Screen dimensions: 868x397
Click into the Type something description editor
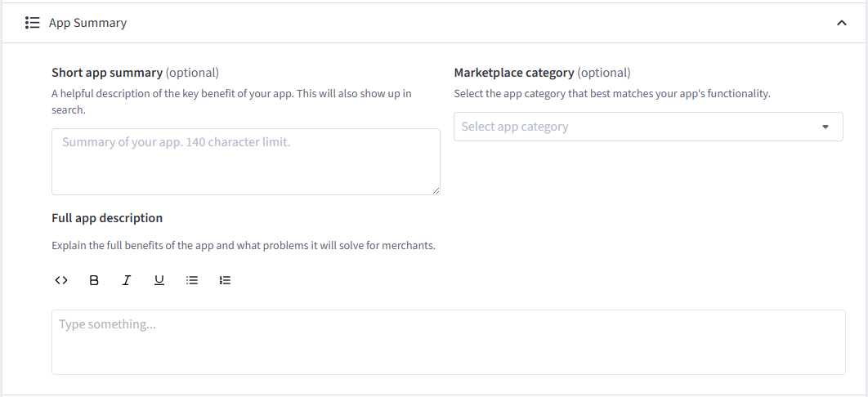(x=449, y=341)
